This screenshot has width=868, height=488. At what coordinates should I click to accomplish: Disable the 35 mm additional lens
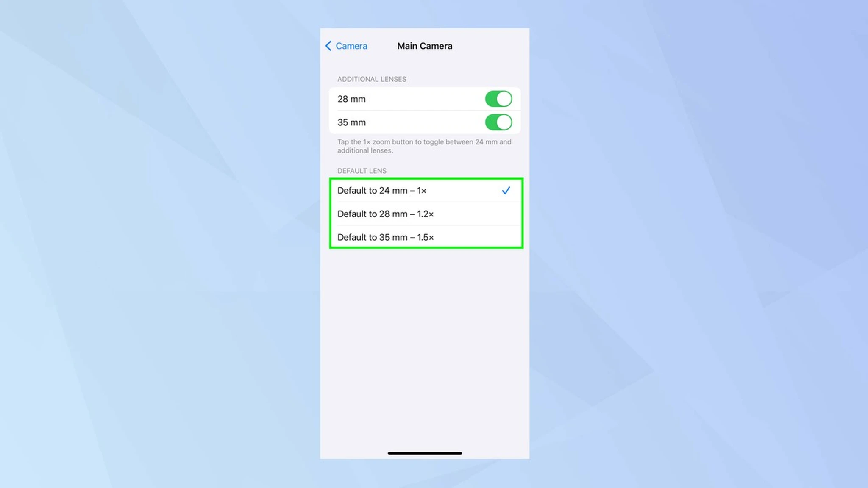498,122
